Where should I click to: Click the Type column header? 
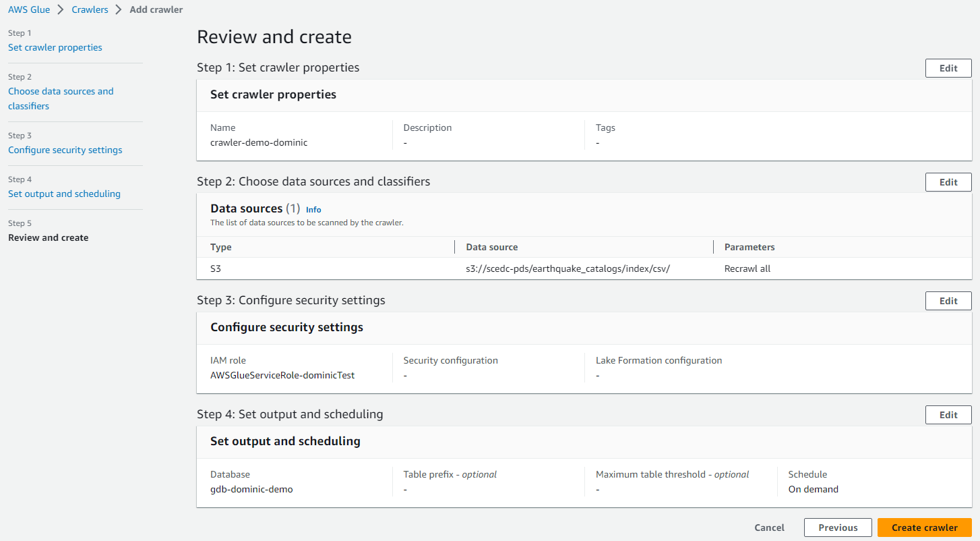tap(221, 247)
